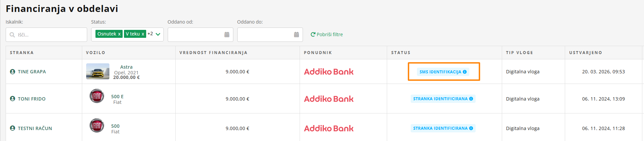
Task: Open the 'Oddano do' calendar icon
Action: pos(296,35)
